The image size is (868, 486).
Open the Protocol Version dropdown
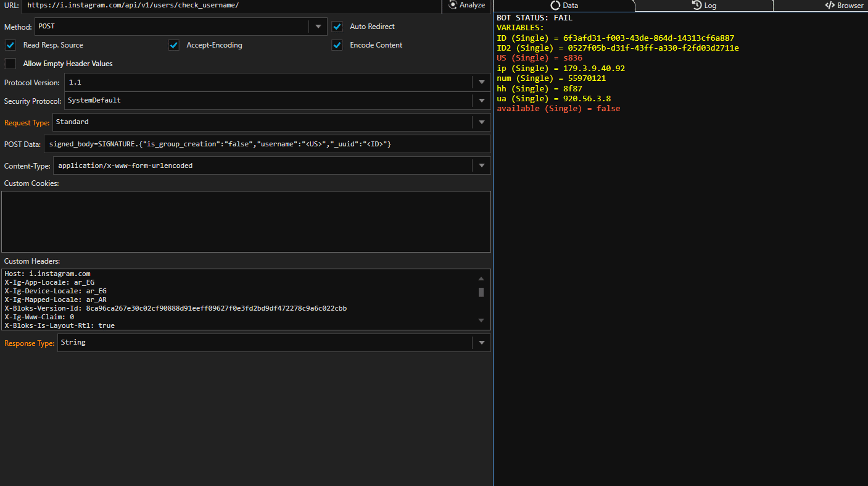click(481, 82)
